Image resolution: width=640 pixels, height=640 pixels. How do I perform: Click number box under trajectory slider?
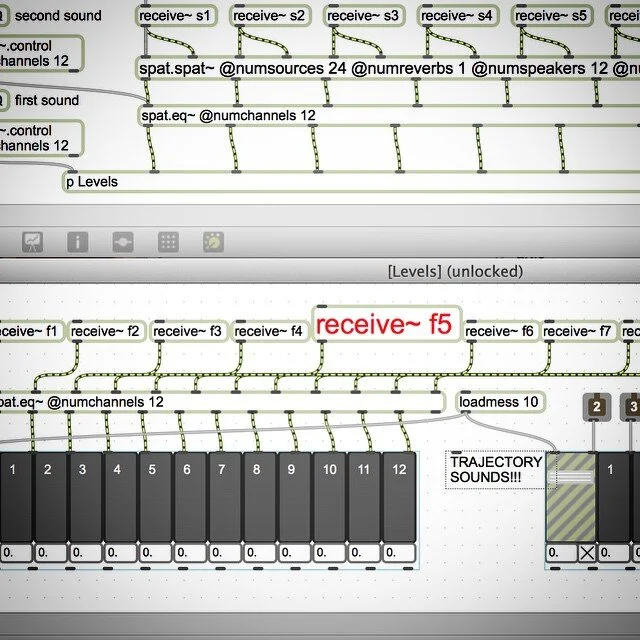[562, 553]
